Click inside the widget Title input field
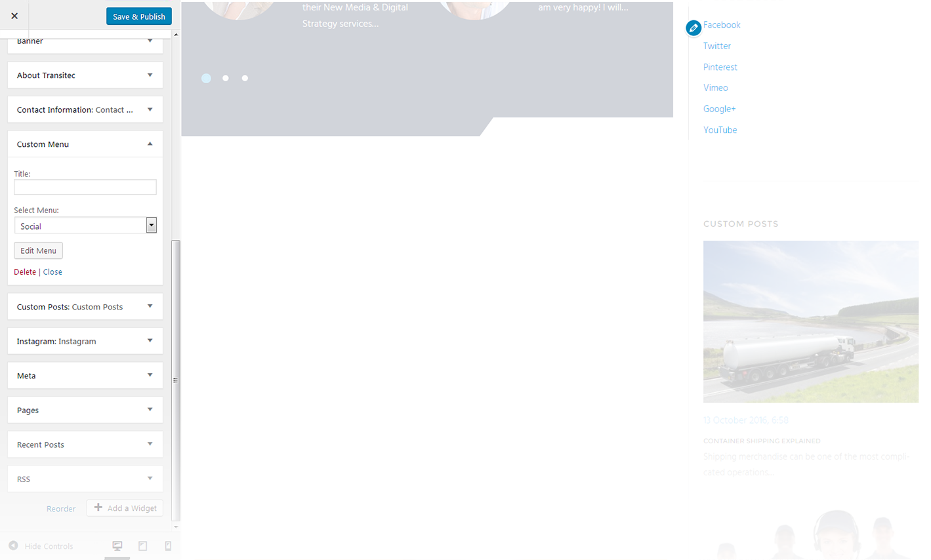The height and width of the screenshot is (560, 931). click(x=85, y=187)
